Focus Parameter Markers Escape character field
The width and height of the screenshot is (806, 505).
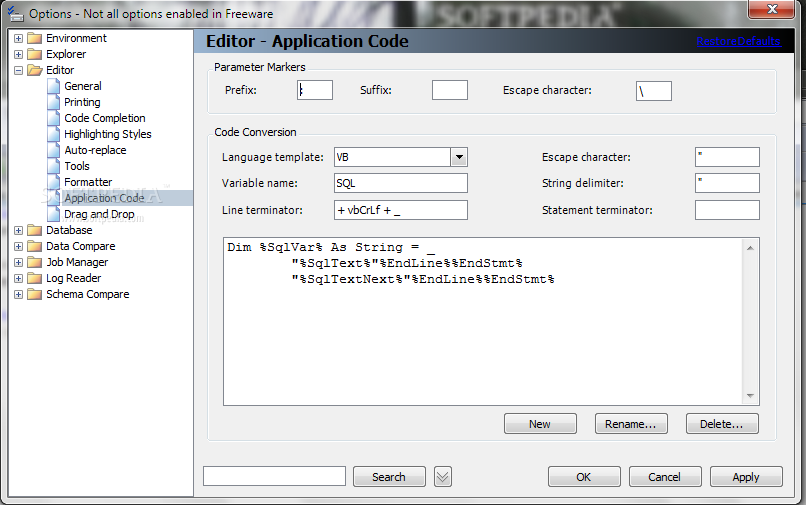click(653, 91)
